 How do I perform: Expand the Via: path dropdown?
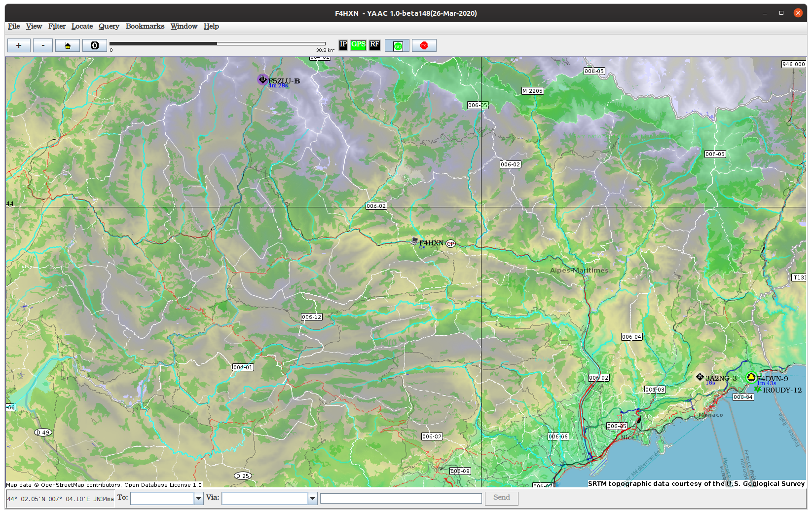313,499
